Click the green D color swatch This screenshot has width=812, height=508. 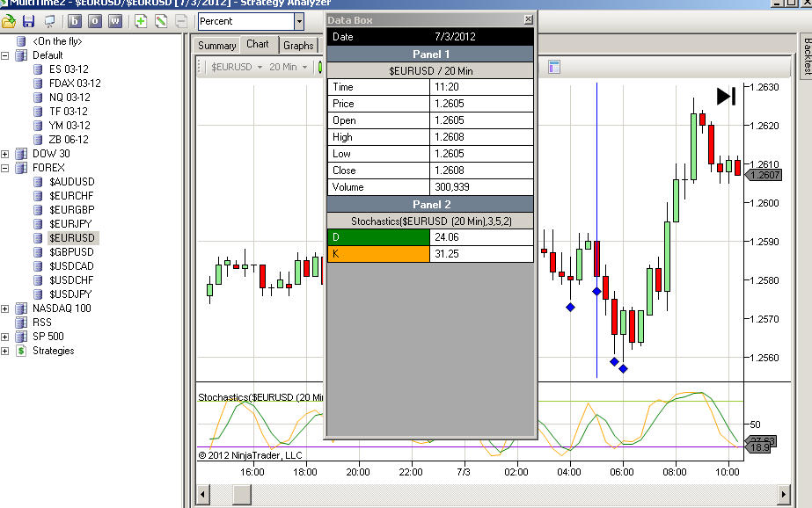[378, 237]
